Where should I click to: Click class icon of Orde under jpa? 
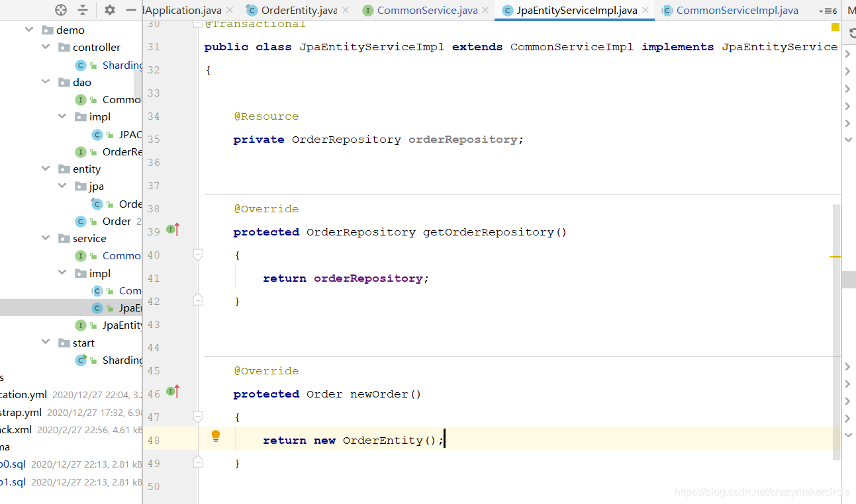pyautogui.click(x=97, y=204)
